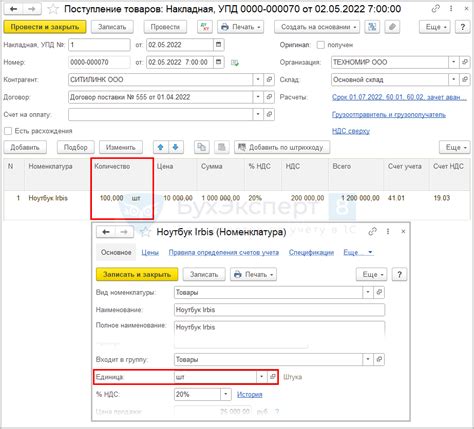
Task: Open the Единица unit dropdown
Action: (262, 377)
